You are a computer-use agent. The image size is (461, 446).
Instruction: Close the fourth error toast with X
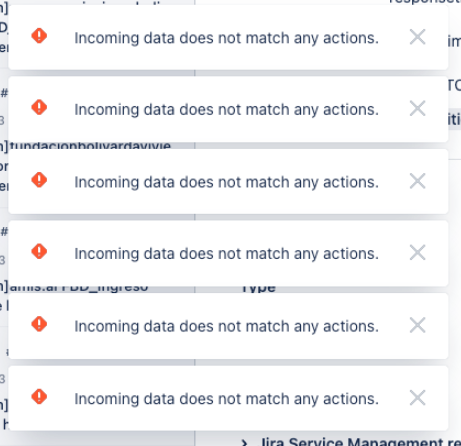point(417,253)
